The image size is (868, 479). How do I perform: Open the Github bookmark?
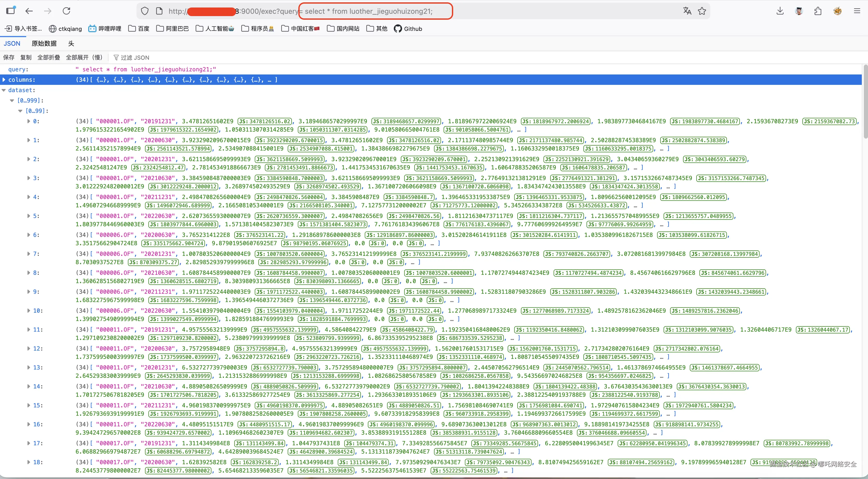[x=408, y=29]
